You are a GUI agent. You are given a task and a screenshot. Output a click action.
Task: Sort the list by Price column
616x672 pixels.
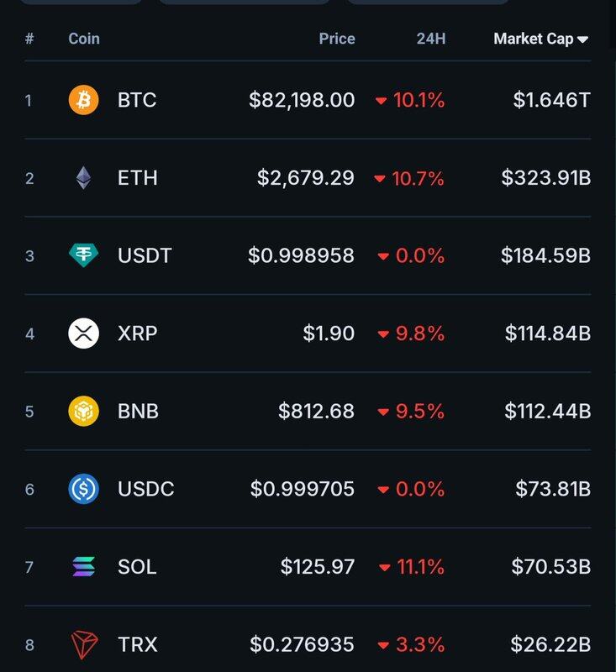pyautogui.click(x=337, y=39)
